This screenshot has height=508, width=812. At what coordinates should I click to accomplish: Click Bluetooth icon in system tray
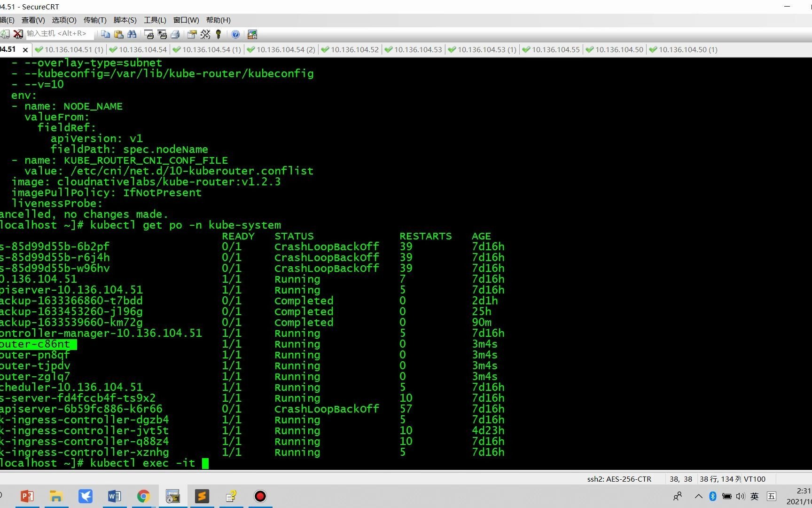712,496
